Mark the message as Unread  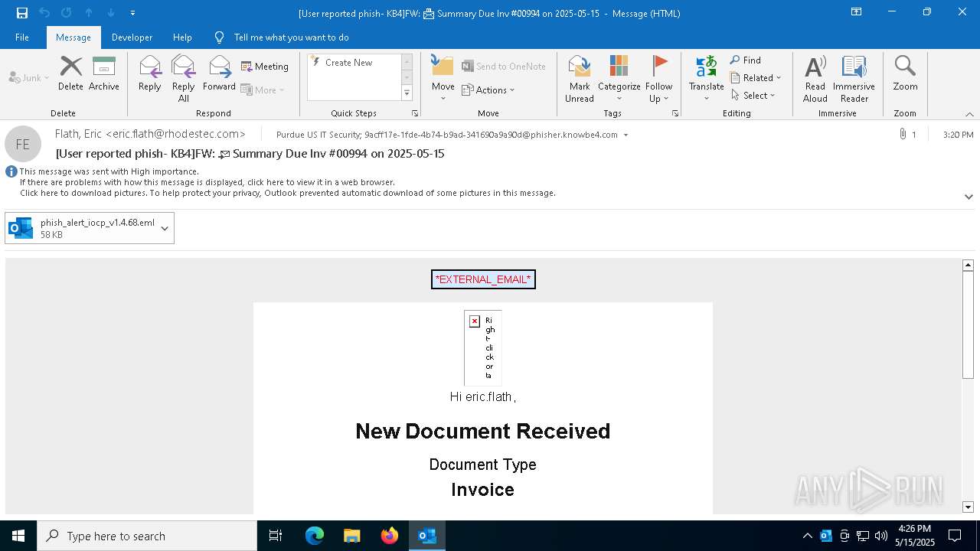point(580,78)
